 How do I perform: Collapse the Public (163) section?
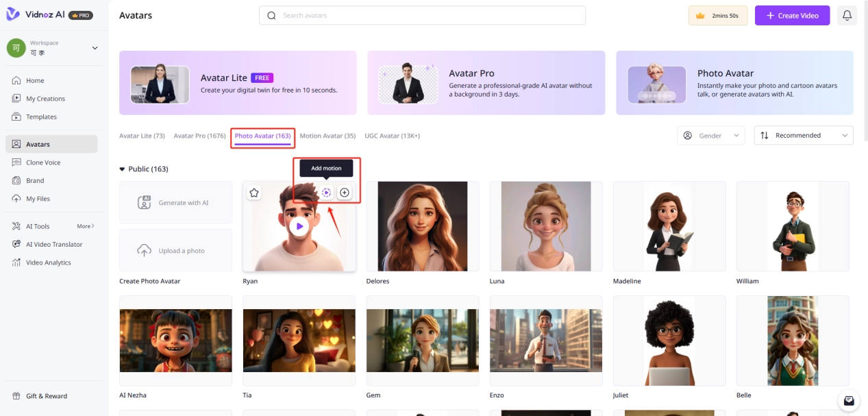[x=123, y=169]
